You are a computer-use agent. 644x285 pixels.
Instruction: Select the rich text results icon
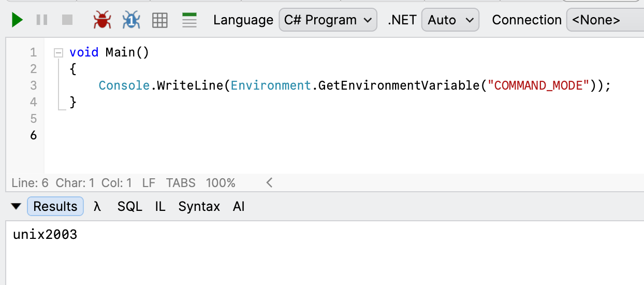click(189, 20)
